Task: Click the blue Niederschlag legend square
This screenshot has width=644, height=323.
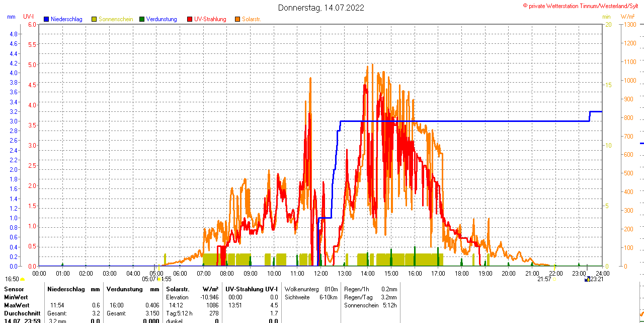Action: pyautogui.click(x=47, y=19)
